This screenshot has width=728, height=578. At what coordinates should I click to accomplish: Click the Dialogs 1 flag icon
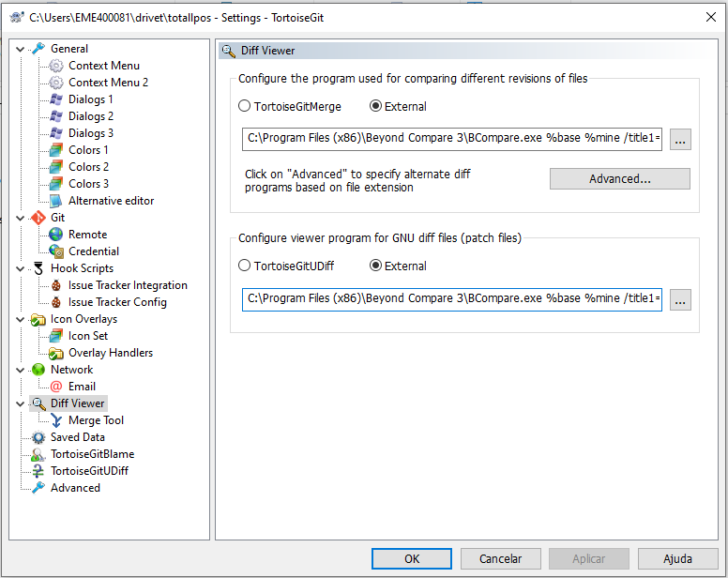click(55, 99)
